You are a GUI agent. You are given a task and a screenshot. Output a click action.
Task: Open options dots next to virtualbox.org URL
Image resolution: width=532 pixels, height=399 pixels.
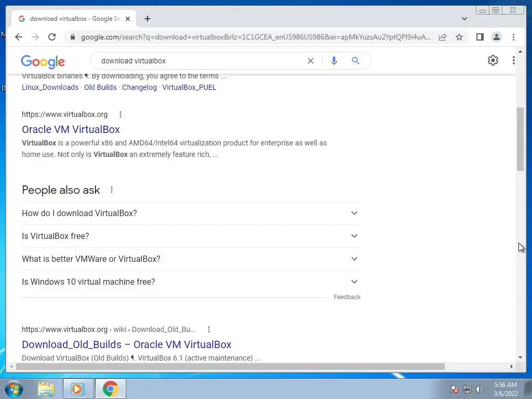tap(121, 114)
